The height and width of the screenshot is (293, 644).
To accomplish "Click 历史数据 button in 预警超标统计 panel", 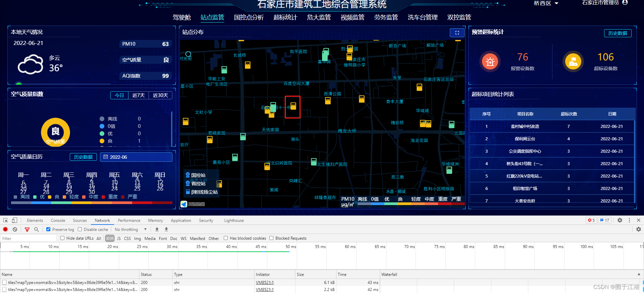I will pos(618,33).
